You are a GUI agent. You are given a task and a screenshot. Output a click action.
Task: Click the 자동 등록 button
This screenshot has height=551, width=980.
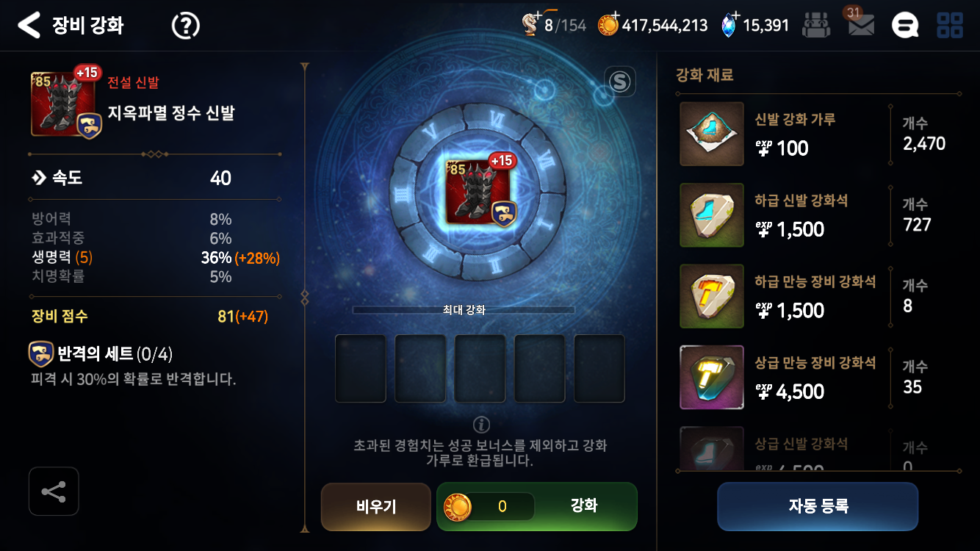pyautogui.click(x=818, y=506)
